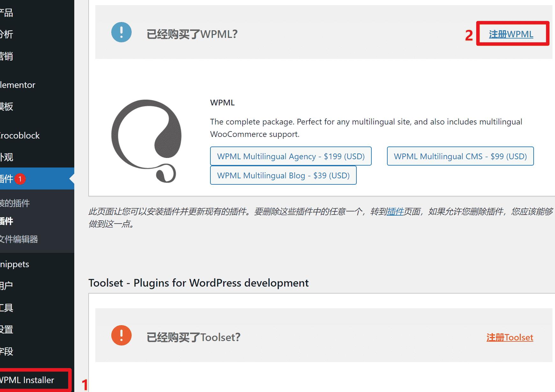Click the 已经购买了Toolset? text
Viewport: 555px width, 392px height.
click(193, 337)
